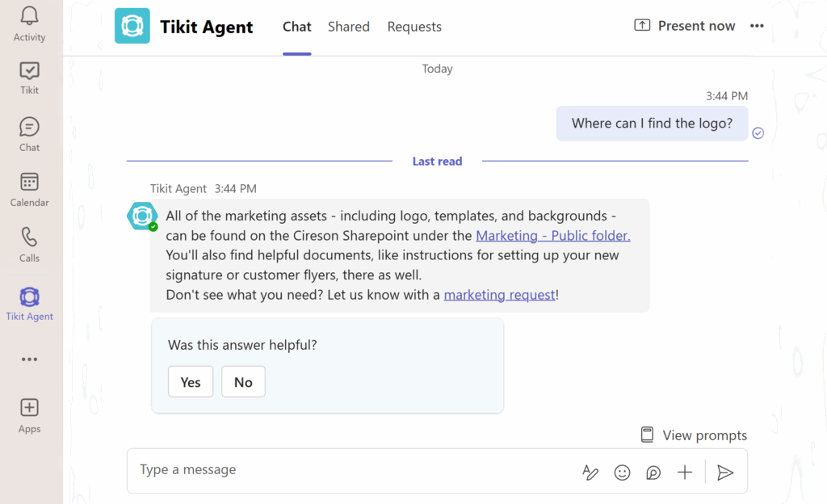Switch to the Shared tab

tap(348, 26)
